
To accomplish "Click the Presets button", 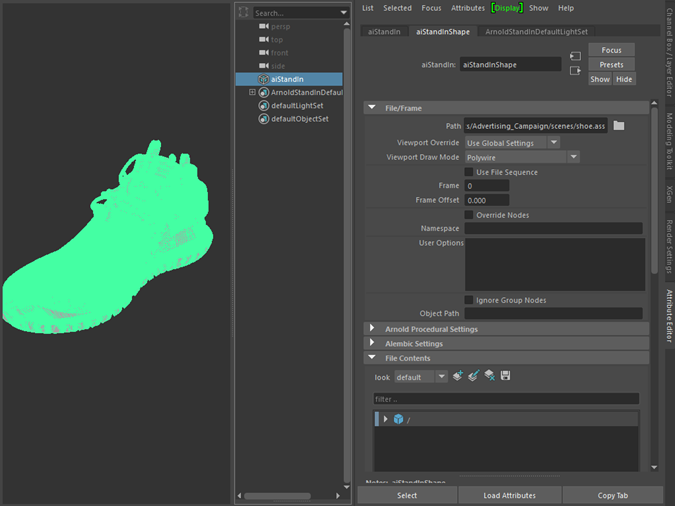I will [x=611, y=65].
